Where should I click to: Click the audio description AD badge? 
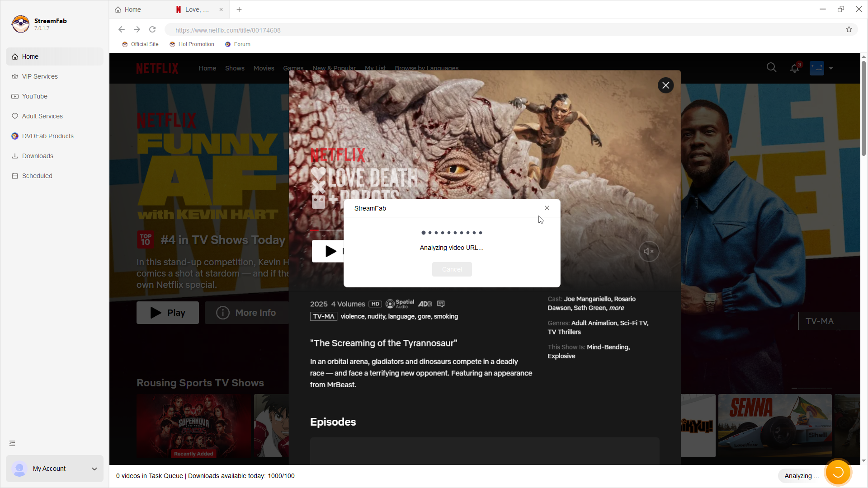point(425,304)
